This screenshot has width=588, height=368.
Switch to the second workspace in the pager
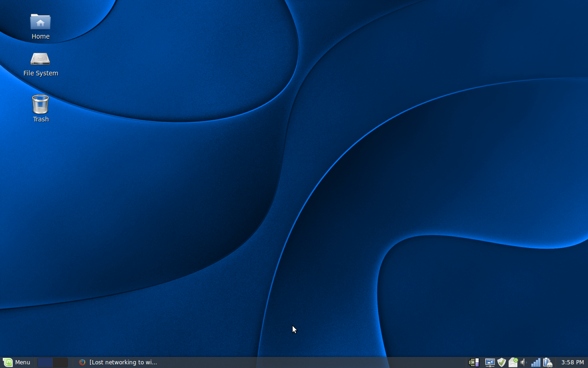pyautogui.click(x=60, y=362)
